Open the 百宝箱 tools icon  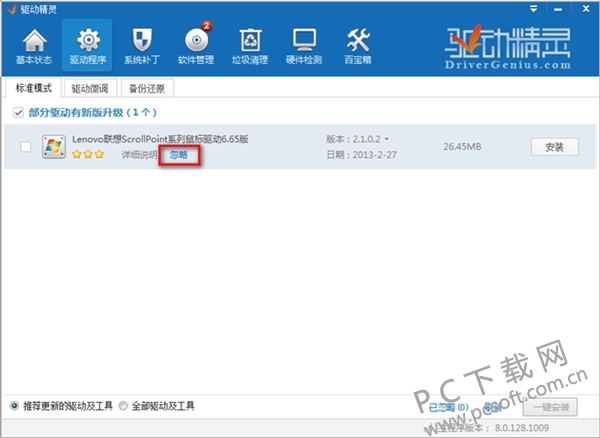(358, 40)
